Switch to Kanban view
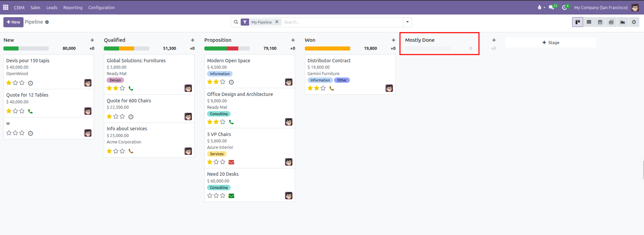This screenshot has width=644, height=235. coord(577,22)
